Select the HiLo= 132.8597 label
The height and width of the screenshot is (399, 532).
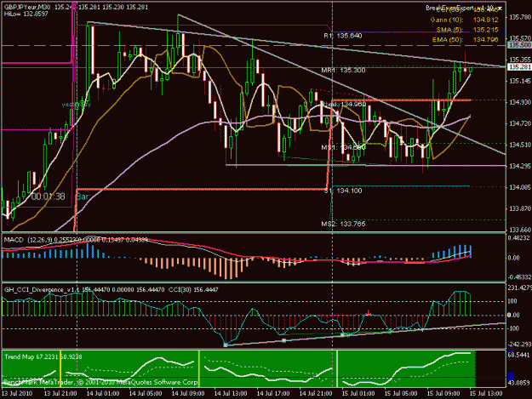(x=26, y=14)
